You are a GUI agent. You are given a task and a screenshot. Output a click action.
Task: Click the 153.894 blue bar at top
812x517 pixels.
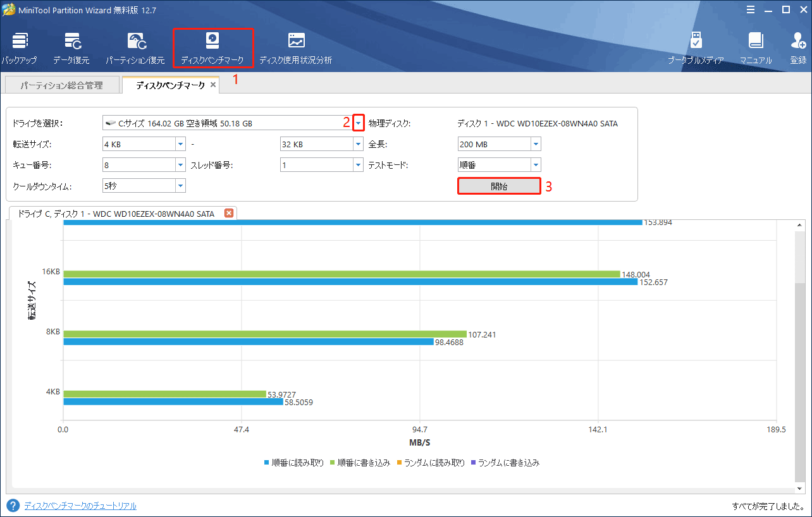coord(353,222)
